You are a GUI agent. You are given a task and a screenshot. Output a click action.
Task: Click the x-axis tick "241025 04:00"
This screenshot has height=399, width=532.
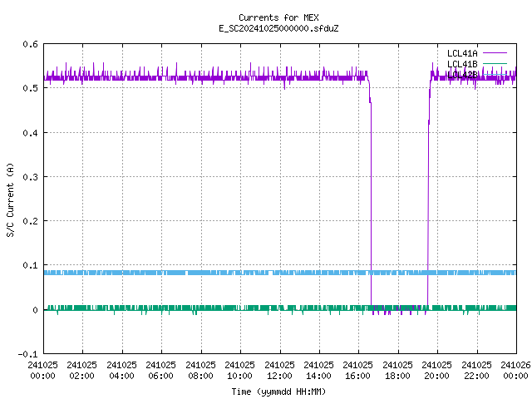coord(121,371)
